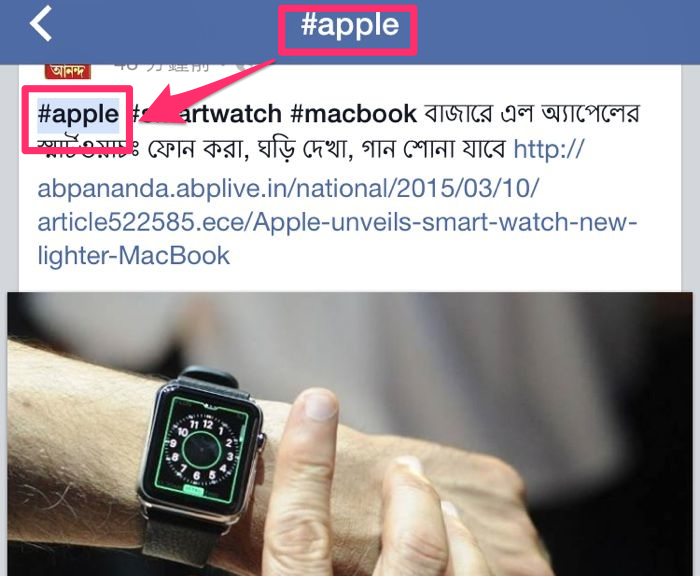Image resolution: width=700 pixels, height=576 pixels.
Task: Tap the blue header bar
Action: pos(350,31)
